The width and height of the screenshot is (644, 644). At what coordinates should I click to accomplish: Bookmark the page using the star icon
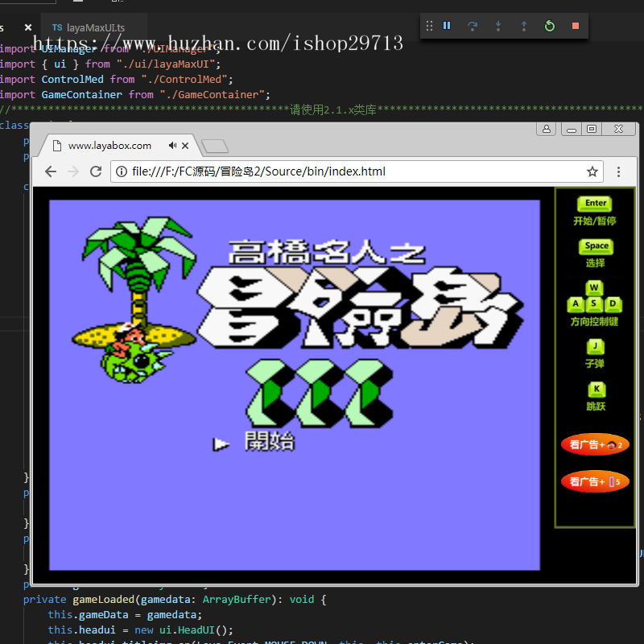tap(592, 171)
